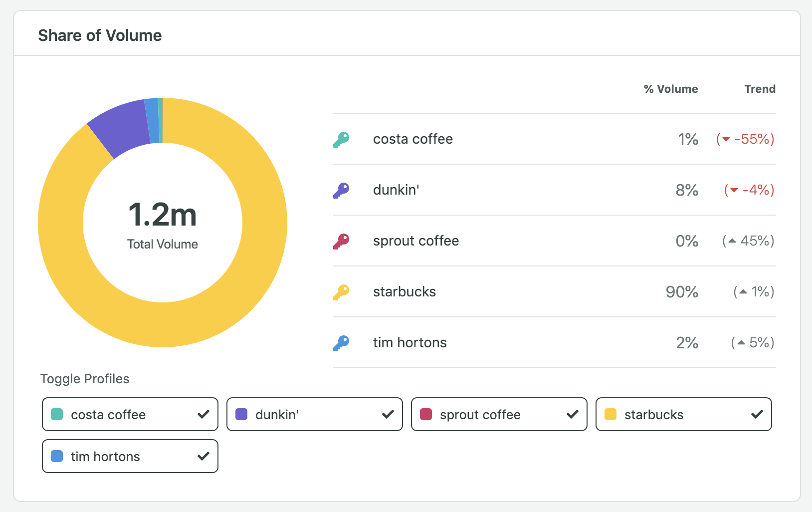Click the purple dunkin' key icon
Image resolution: width=812 pixels, height=512 pixels.
[x=341, y=191]
